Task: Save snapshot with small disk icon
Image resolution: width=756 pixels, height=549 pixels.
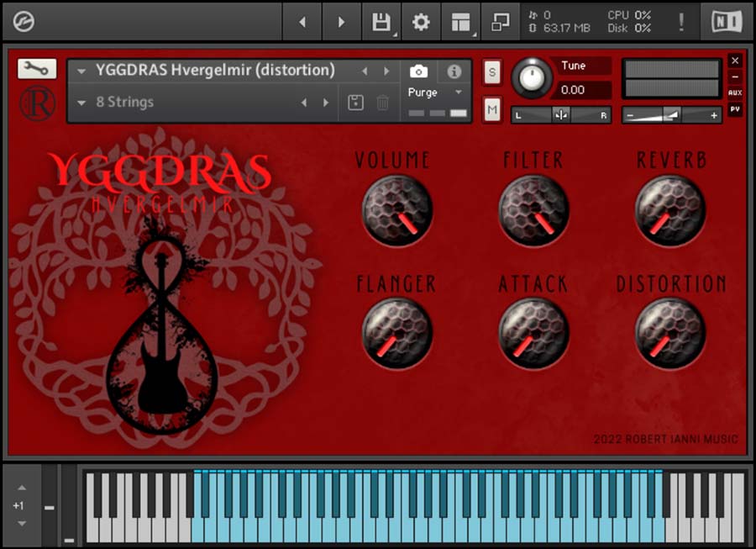Action: click(x=355, y=103)
